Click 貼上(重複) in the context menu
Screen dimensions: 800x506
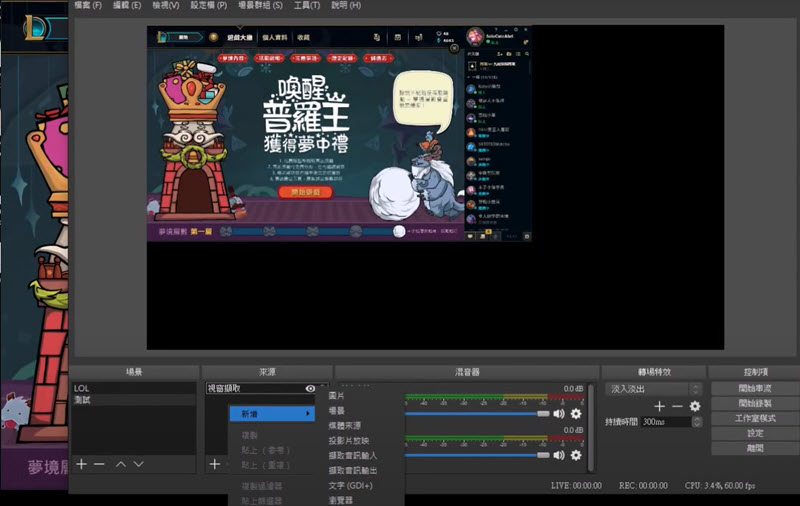[266, 466]
